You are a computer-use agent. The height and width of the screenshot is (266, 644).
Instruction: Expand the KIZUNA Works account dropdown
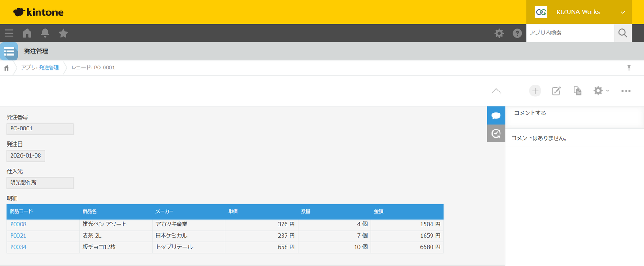click(585, 12)
